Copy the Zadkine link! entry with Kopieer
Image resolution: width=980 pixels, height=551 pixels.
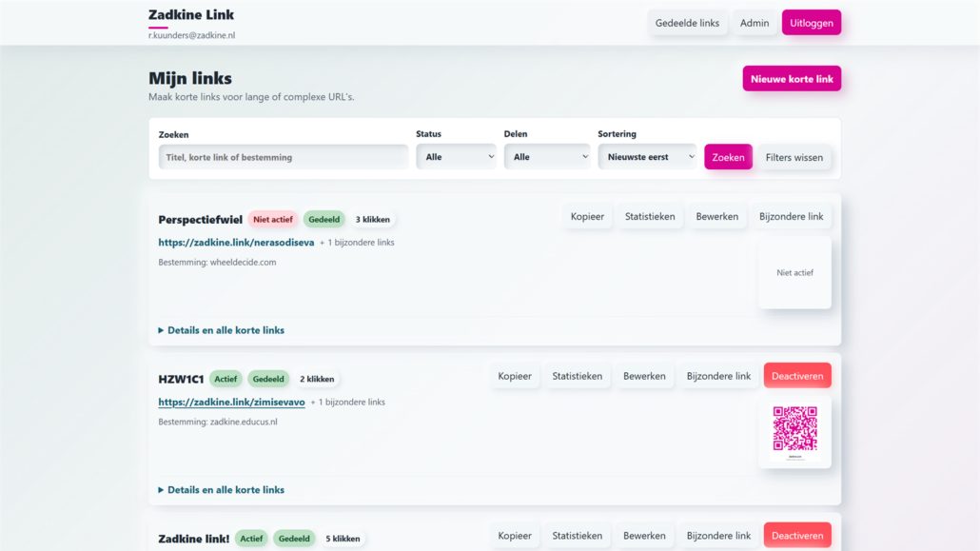tap(515, 536)
